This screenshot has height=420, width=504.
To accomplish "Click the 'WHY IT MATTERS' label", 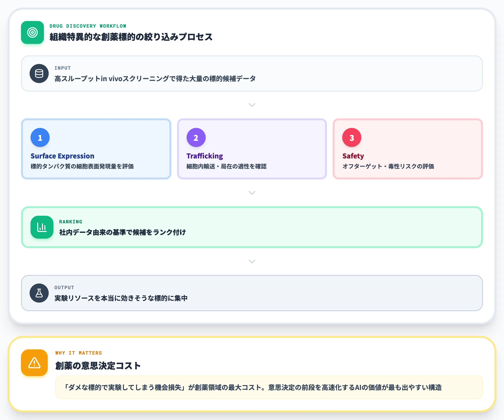I will coord(79,353).
